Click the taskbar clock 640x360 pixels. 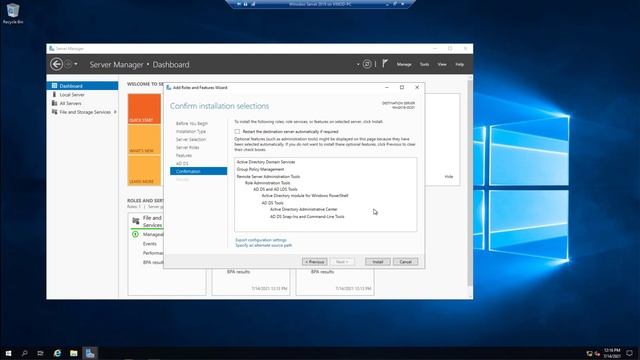(x=612, y=353)
